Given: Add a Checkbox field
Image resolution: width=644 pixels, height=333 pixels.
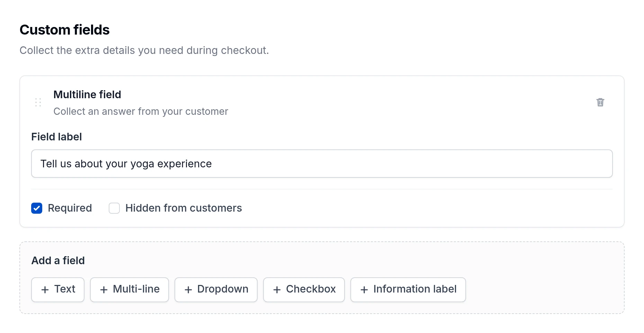Looking at the screenshot, I should coord(304,289).
